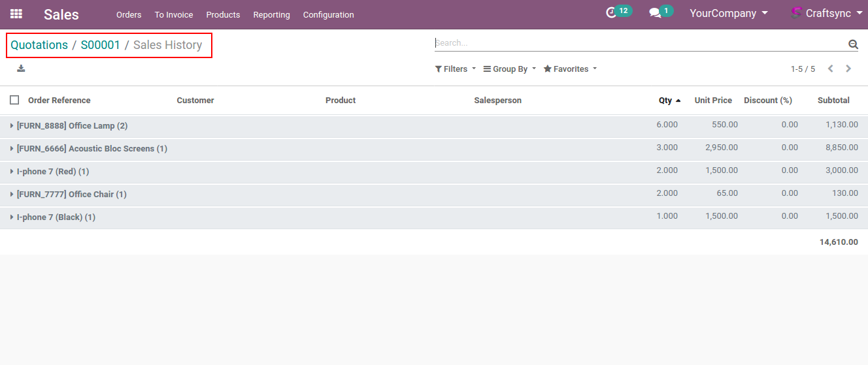Open the Configuration menu
Screen dimensions: 868x365
[x=328, y=14]
